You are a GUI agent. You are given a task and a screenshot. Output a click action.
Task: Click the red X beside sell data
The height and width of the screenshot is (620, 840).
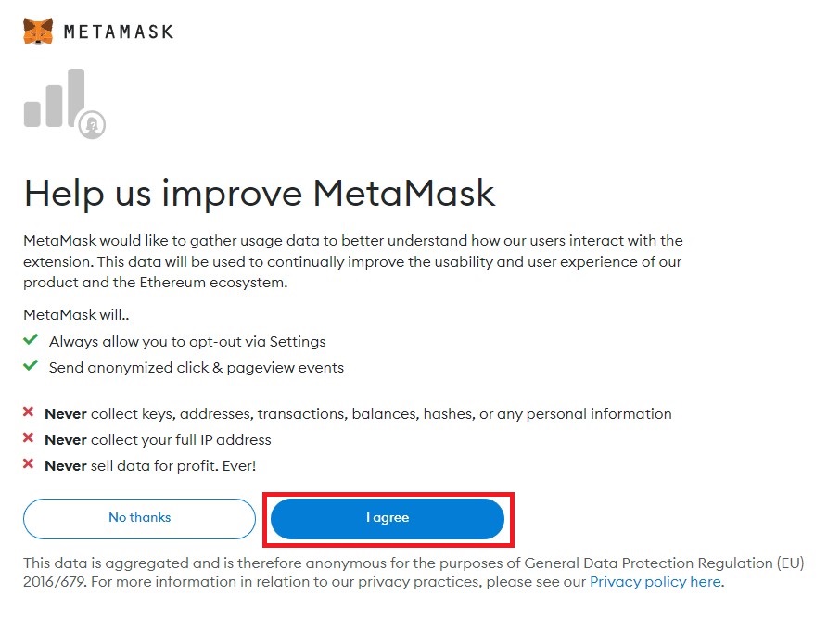click(29, 464)
